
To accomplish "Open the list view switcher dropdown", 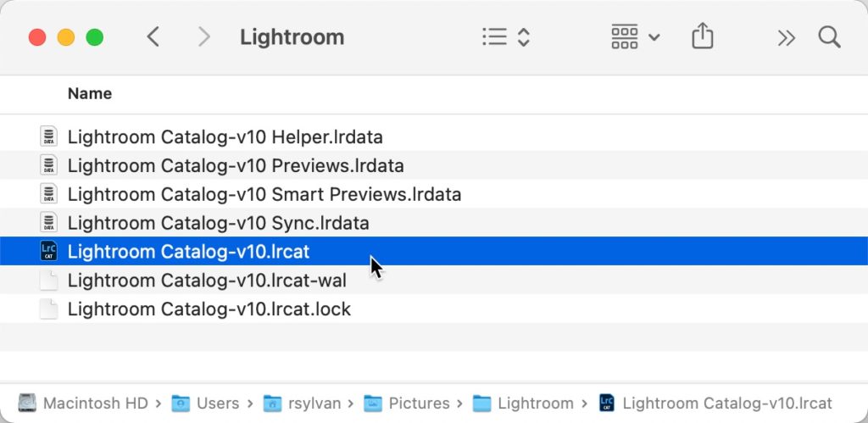I will click(506, 37).
